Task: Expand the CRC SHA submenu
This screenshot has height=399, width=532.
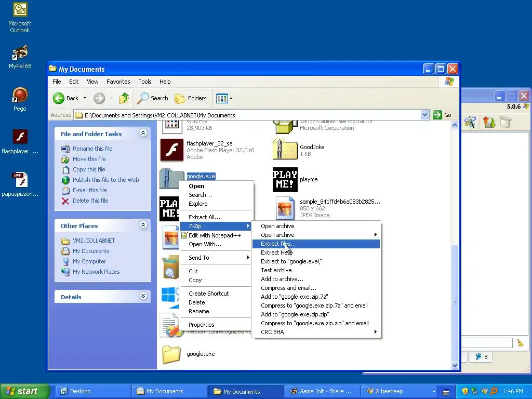Action: coord(316,332)
